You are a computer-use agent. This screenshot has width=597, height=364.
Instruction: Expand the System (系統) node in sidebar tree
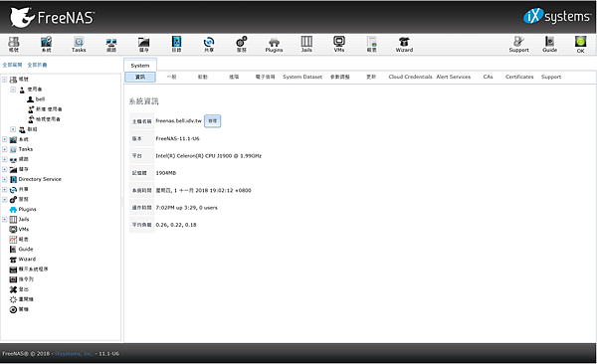point(5,139)
